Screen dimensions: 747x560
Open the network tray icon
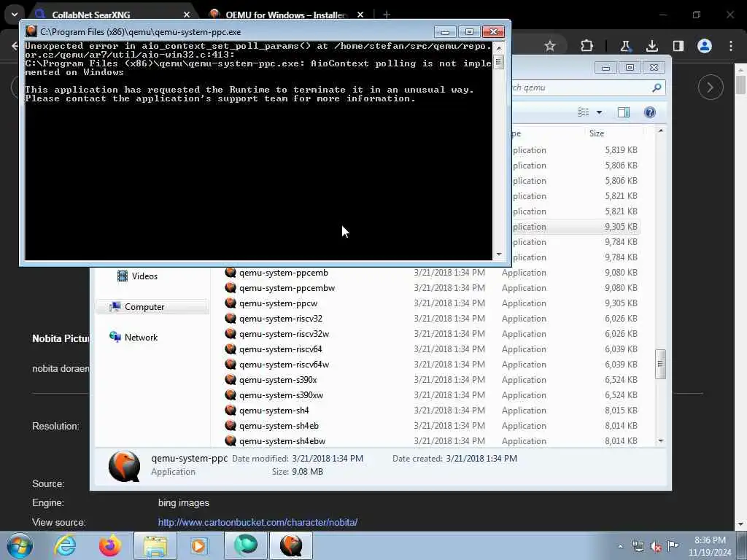tap(638, 546)
